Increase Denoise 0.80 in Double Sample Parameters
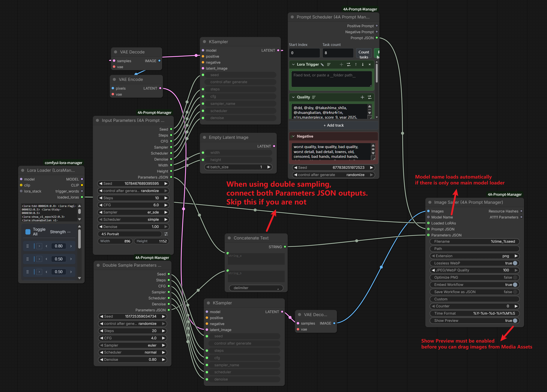547x392 pixels. click(164, 360)
